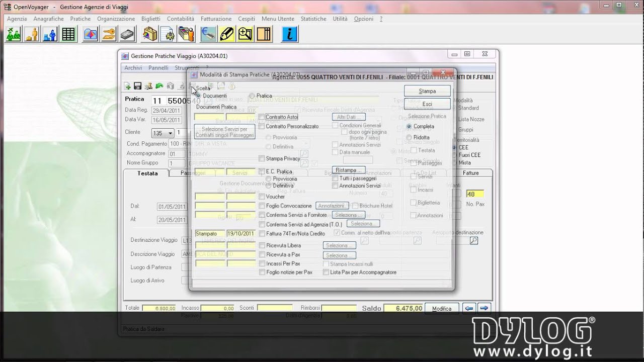Screen dimensions: 644x362
Task: Click the blue person with boxes toolbar icon
Action: [50, 34]
